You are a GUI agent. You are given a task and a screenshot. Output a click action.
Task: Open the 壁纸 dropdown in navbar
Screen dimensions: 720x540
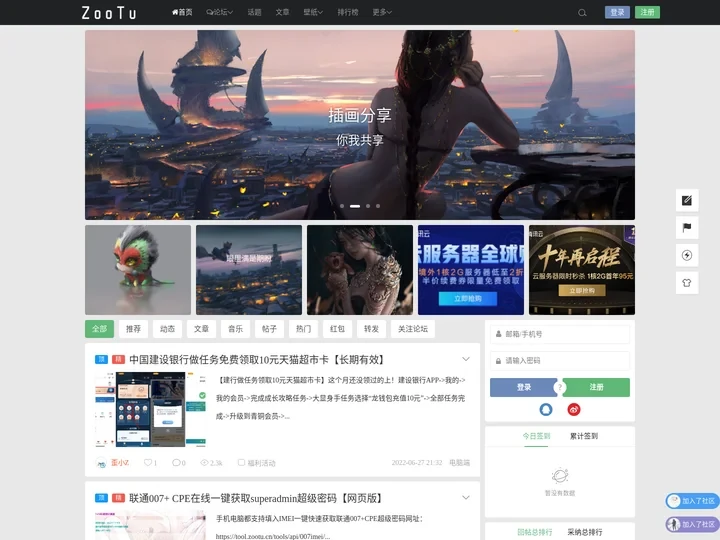click(x=313, y=12)
